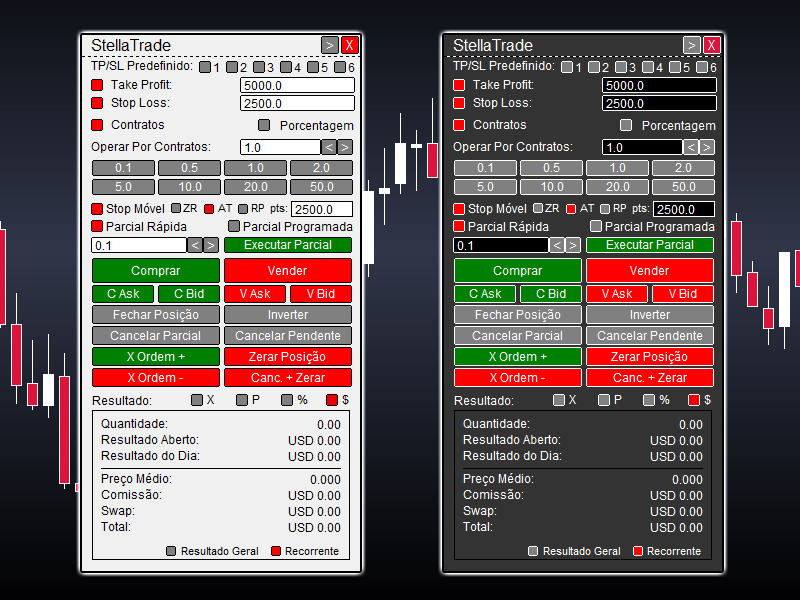This screenshot has width=800, height=600.
Task: Click the Vender button on the right panel
Action: [x=649, y=270]
